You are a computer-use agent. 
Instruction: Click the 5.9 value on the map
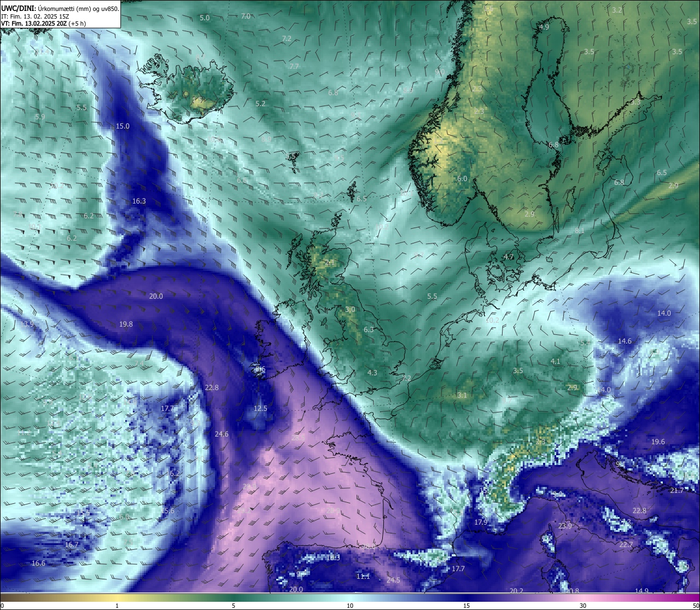pyautogui.click(x=40, y=117)
